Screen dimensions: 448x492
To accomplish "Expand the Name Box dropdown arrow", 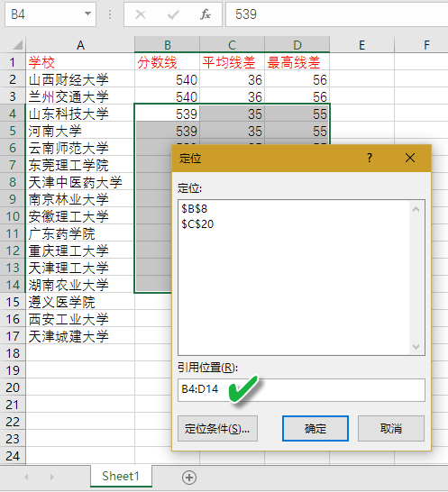I will pos(88,14).
